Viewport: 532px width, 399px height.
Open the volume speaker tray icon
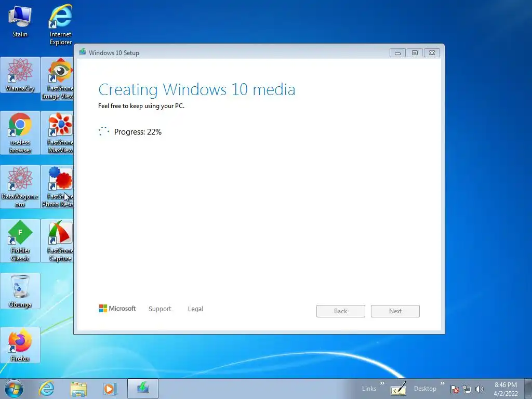[x=479, y=389]
